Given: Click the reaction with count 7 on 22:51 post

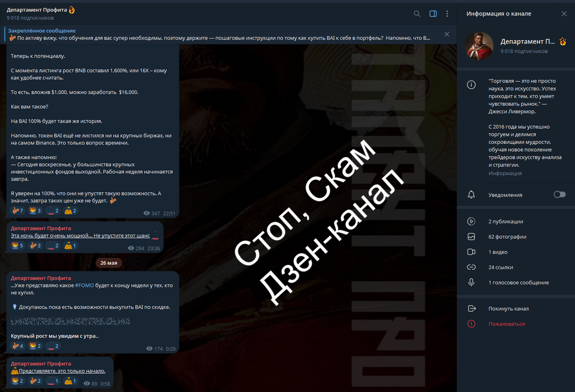Looking at the screenshot, I should coord(18,211).
